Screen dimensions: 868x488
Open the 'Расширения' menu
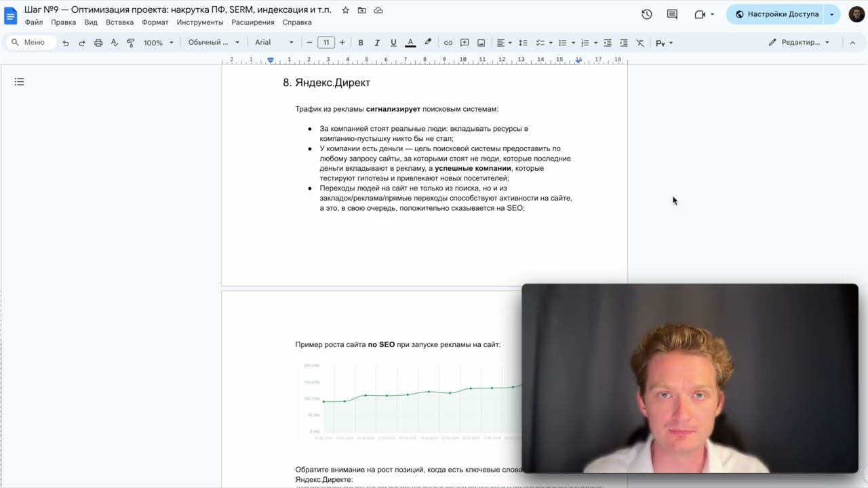[253, 22]
